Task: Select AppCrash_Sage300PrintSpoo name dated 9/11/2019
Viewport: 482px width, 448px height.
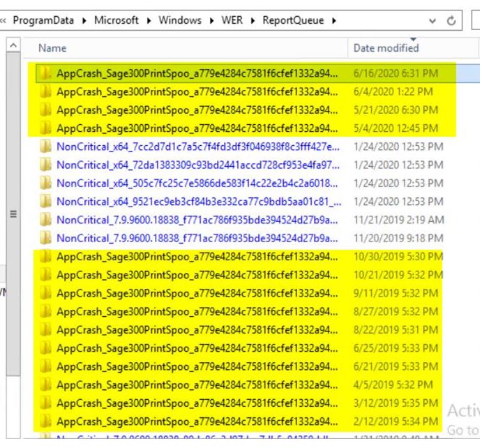Action: point(197,293)
